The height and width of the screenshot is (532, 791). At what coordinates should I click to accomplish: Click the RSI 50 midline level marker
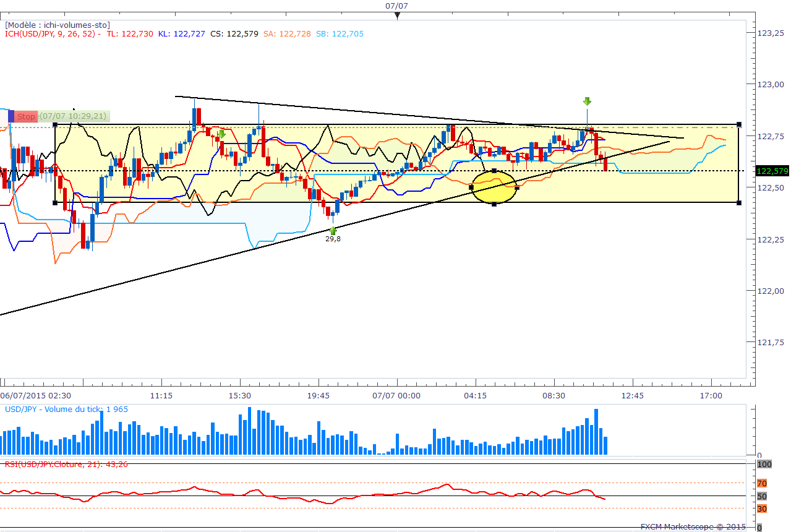tap(762, 496)
